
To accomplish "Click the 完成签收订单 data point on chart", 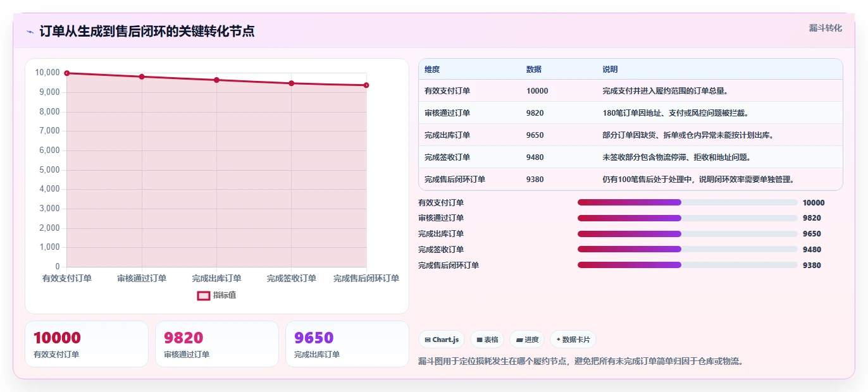I will (x=292, y=83).
